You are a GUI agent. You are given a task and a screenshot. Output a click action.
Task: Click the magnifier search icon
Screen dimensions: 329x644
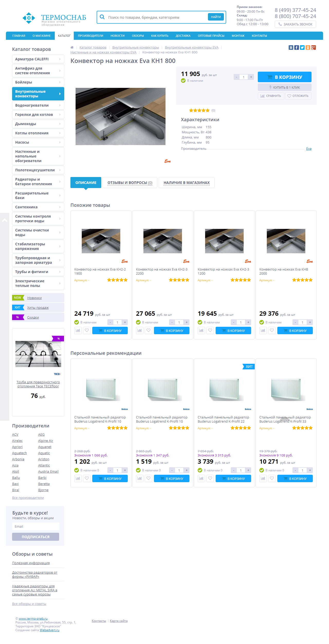point(102,17)
